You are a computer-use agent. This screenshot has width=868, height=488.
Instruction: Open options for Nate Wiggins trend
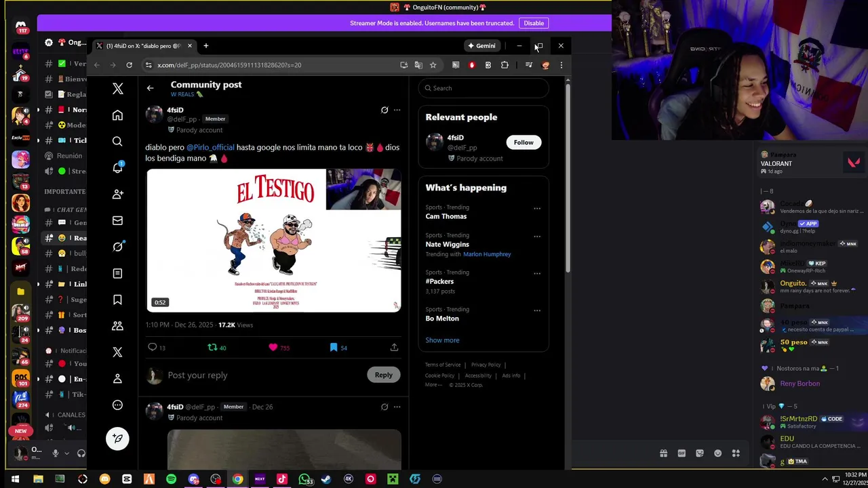tap(537, 237)
